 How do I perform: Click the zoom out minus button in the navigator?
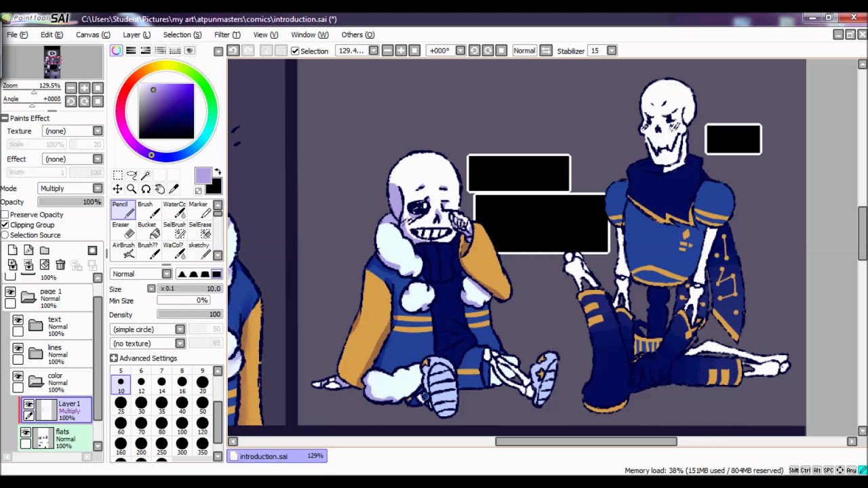click(71, 88)
